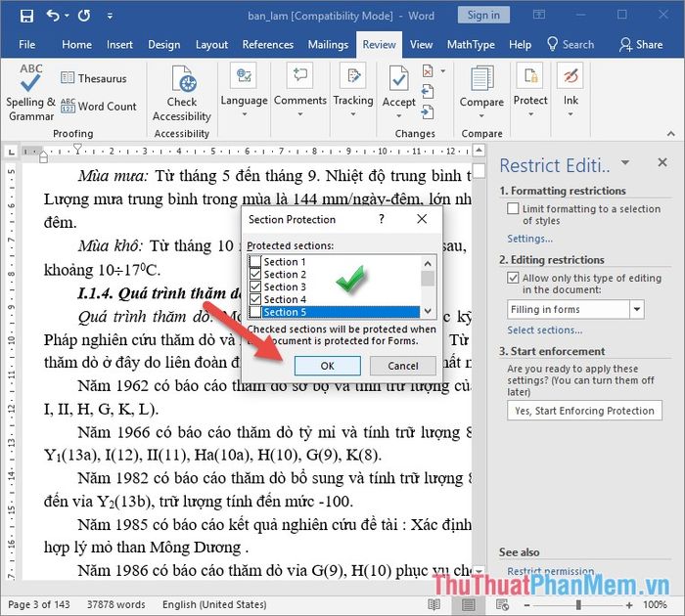
Task: Expand the Reject dropdown arrow
Action: click(x=443, y=70)
